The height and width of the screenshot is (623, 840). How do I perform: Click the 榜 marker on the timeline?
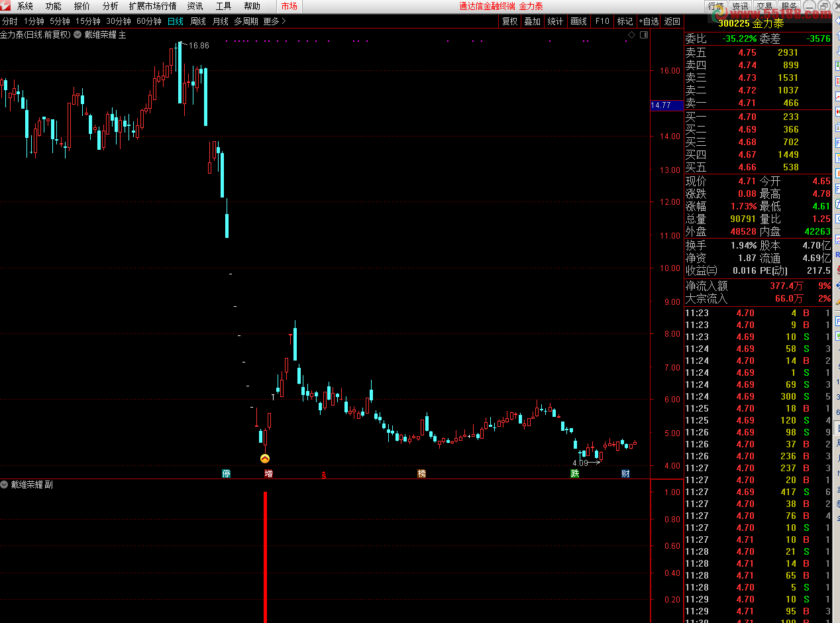point(421,473)
